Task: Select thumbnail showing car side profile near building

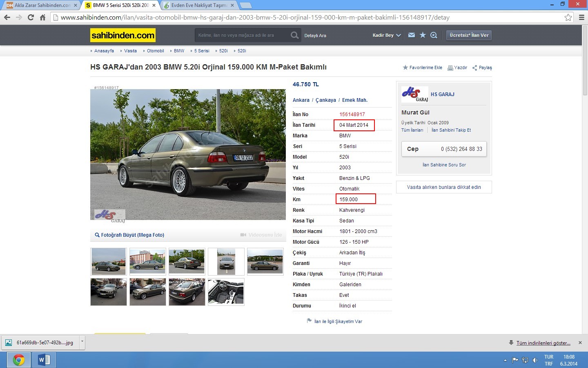Action: (x=148, y=261)
